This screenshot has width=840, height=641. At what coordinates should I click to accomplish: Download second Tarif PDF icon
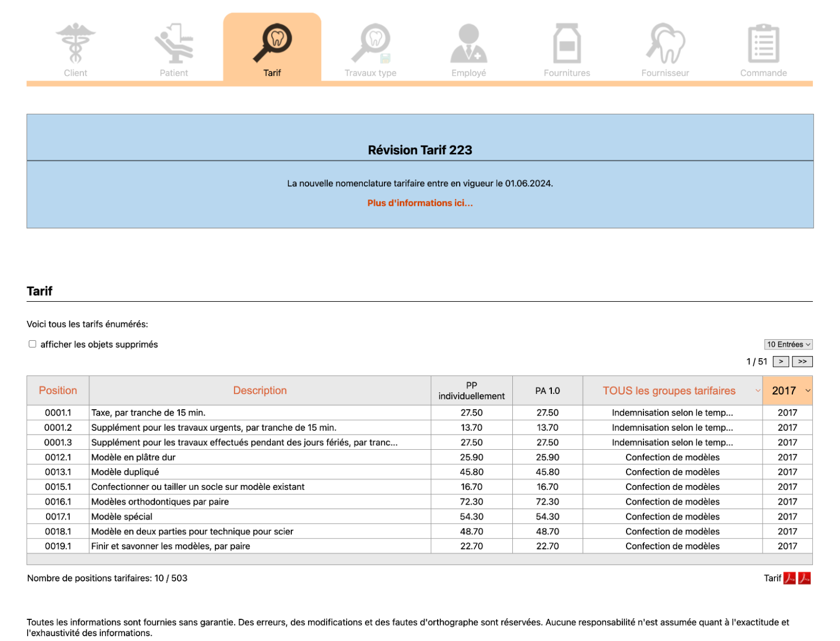click(x=804, y=578)
